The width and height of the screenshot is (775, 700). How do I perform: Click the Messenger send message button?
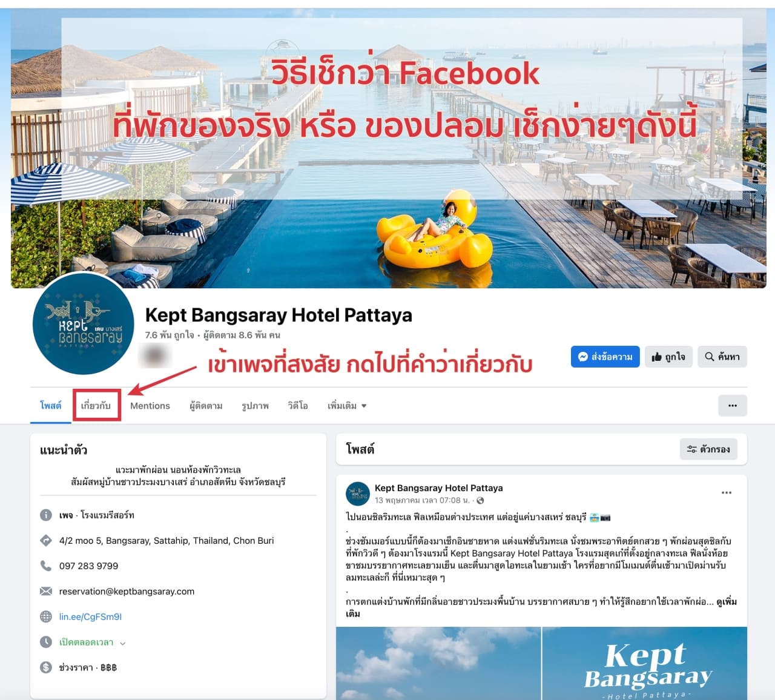click(x=605, y=357)
